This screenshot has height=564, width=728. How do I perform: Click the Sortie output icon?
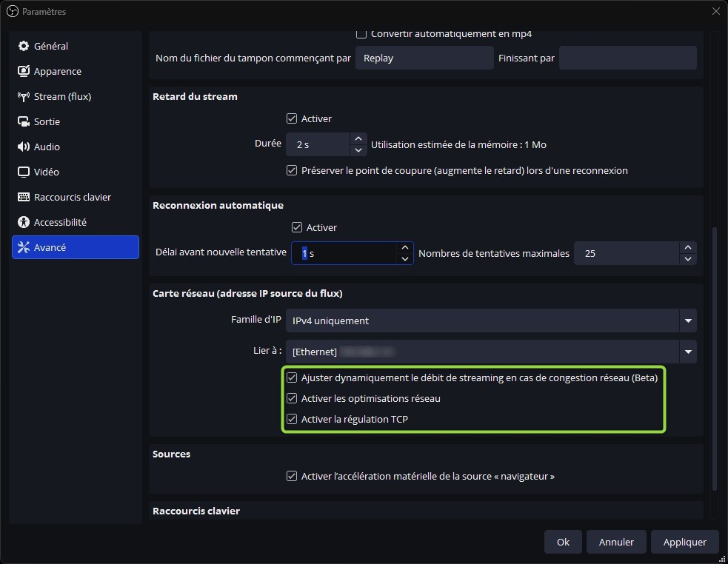[x=23, y=122]
